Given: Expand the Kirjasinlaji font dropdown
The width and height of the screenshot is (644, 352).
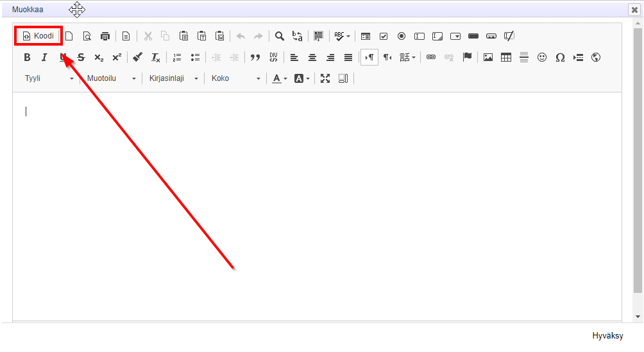Looking at the screenshot, I should 173,78.
